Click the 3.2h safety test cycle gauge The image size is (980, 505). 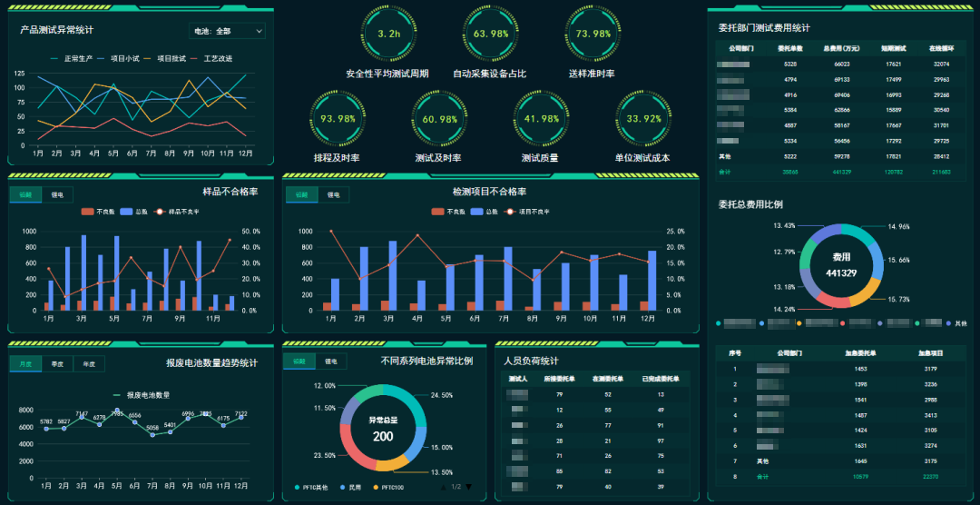click(x=388, y=34)
